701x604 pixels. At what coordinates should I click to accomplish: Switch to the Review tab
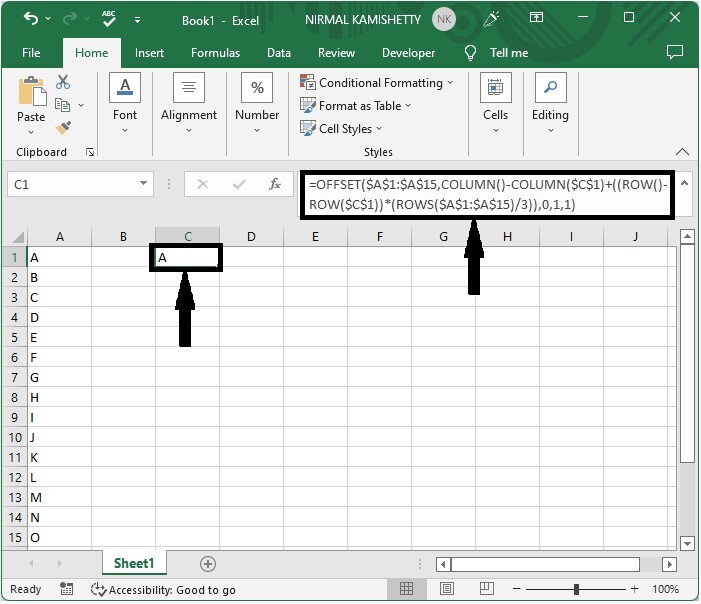336,53
